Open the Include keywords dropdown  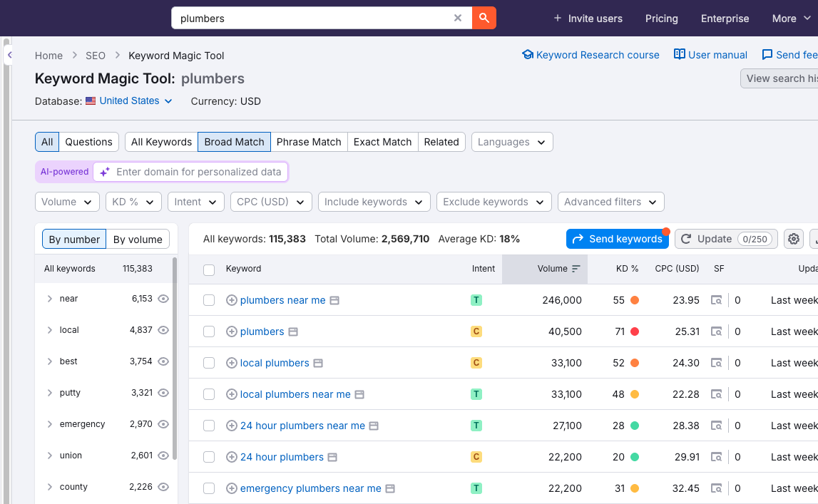(x=374, y=202)
